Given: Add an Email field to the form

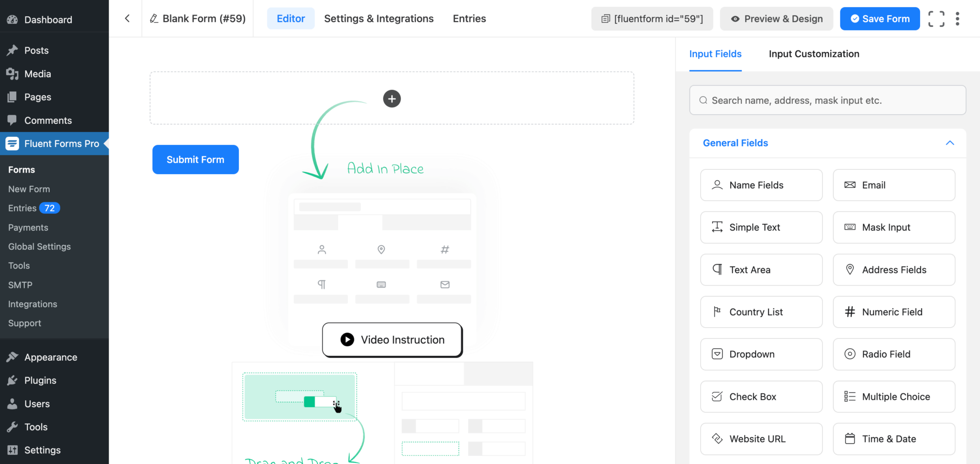Looking at the screenshot, I should pos(893,185).
